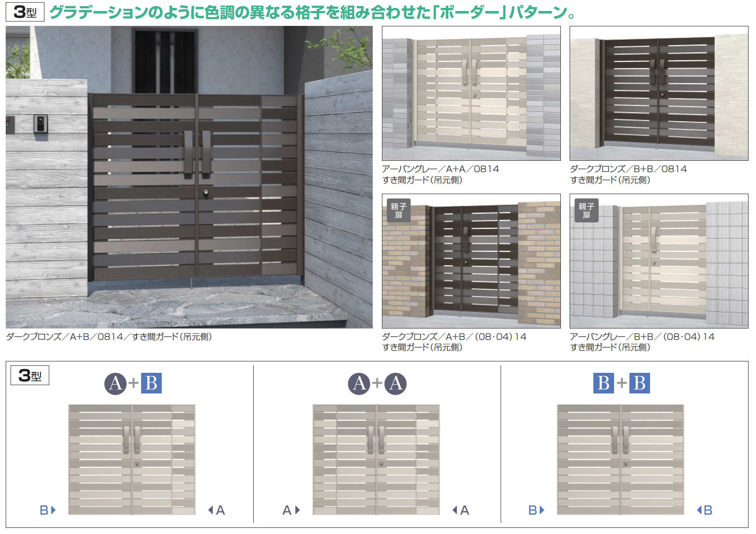Click the 親子扉 badge on the brick-wall gate photo
Screen dimensions: 756x534
point(399,211)
